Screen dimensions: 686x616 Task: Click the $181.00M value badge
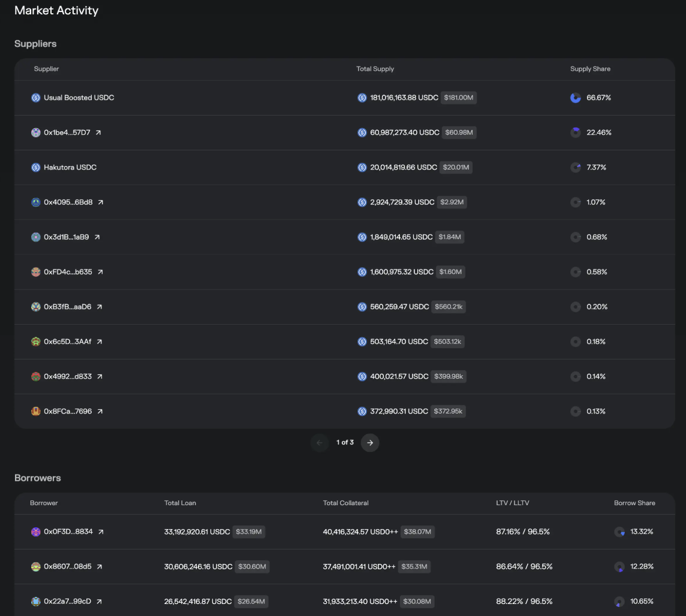coord(459,98)
